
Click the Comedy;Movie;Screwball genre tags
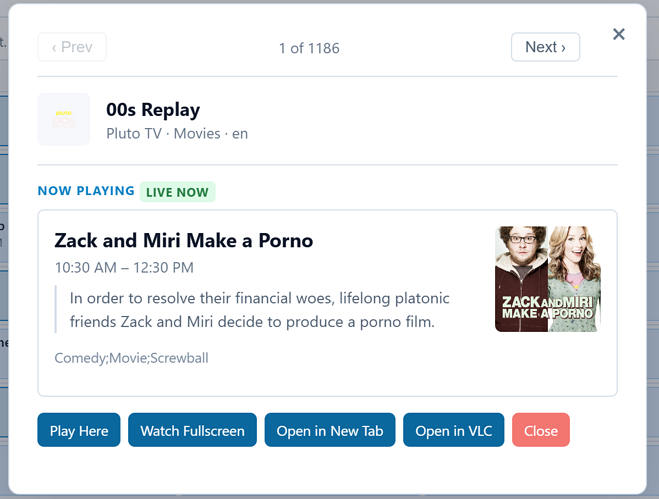pos(132,358)
